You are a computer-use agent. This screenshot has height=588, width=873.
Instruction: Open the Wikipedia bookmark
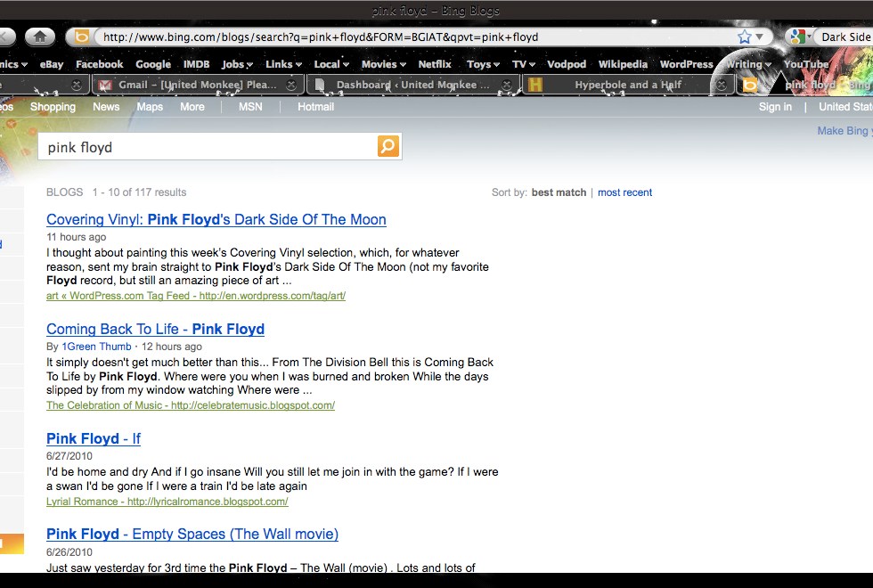(x=623, y=64)
